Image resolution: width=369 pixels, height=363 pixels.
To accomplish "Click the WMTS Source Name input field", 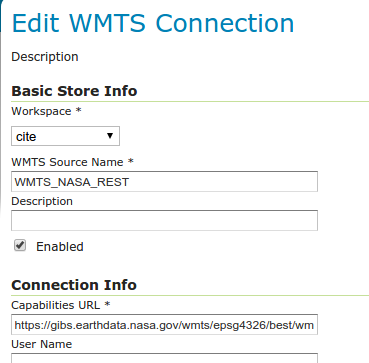I will (164, 182).
